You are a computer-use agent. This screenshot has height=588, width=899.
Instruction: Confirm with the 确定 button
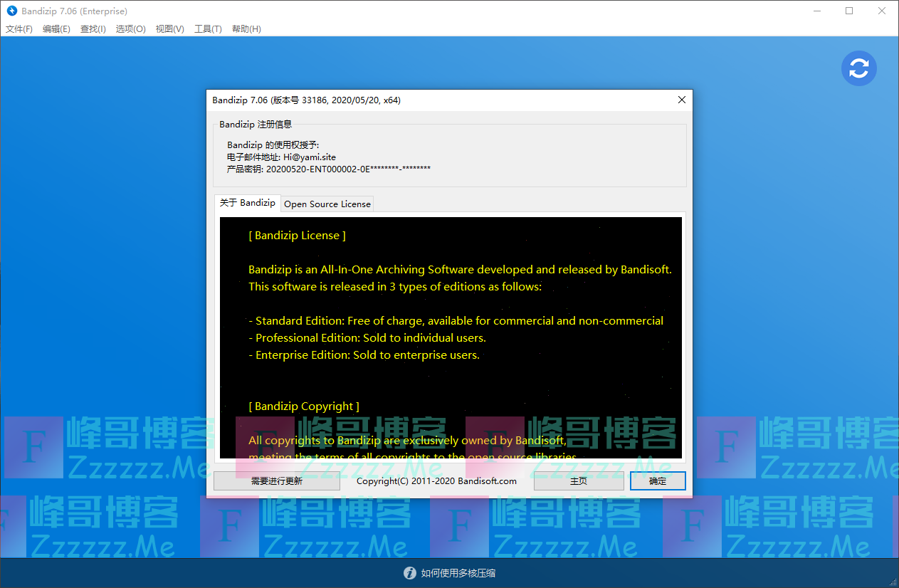658,481
